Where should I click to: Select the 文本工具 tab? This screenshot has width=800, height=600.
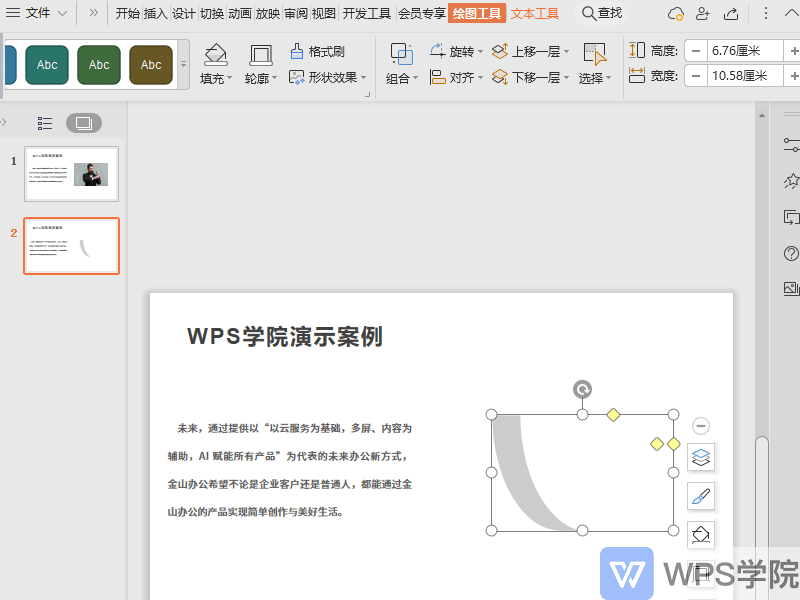(535, 13)
